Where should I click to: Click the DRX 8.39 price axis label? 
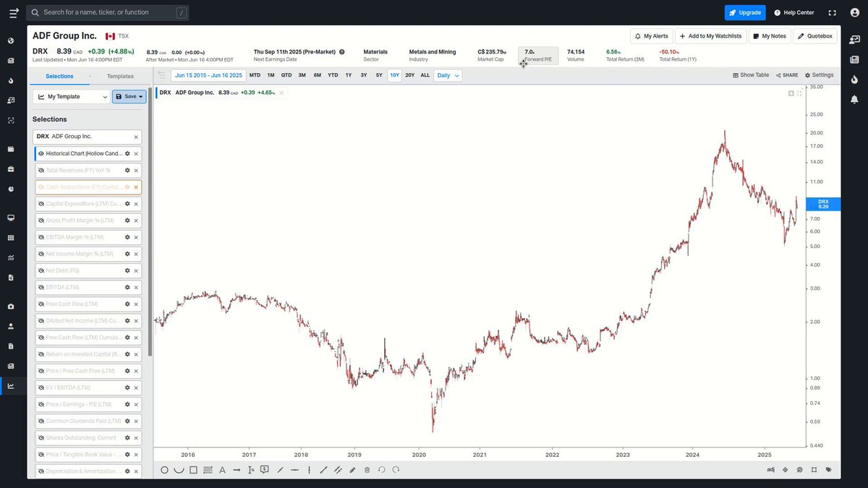tap(823, 204)
